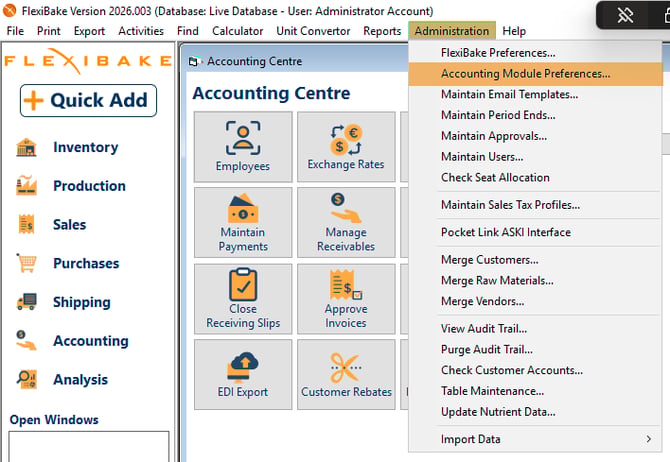Viewport: 670px width, 462px height.
Task: Open the Print menu
Action: (x=49, y=31)
